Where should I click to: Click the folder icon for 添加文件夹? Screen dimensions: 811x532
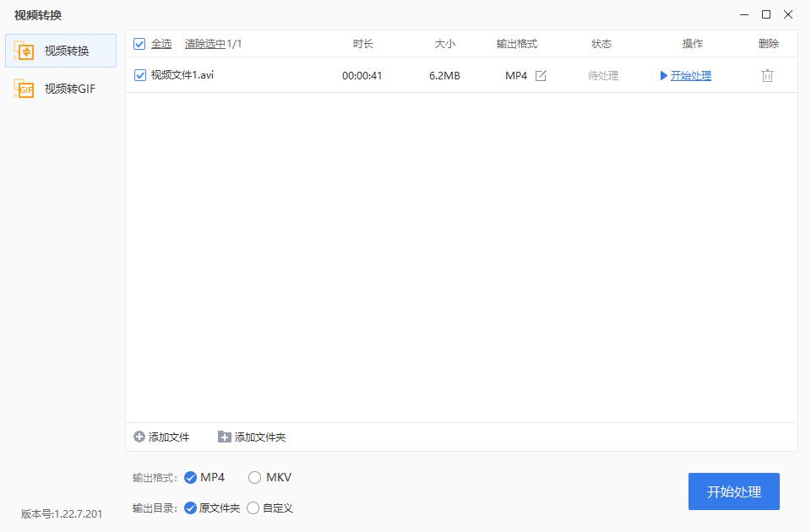[224, 437]
